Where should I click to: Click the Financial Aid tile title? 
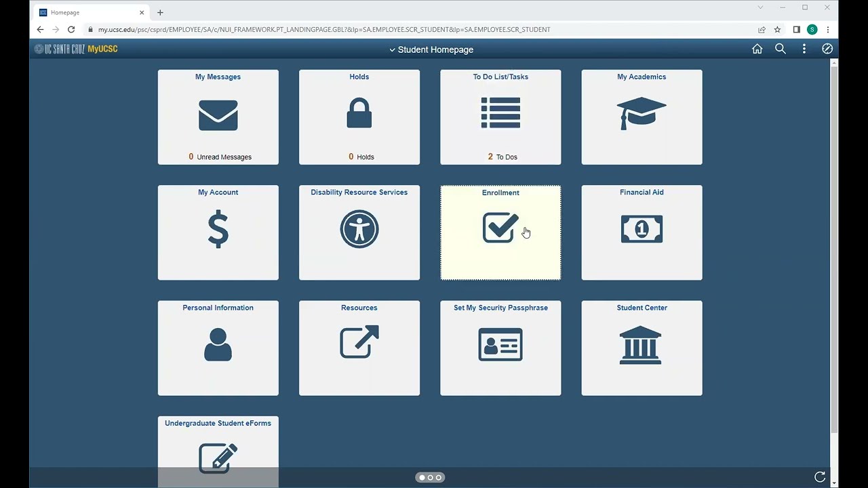pyautogui.click(x=642, y=192)
